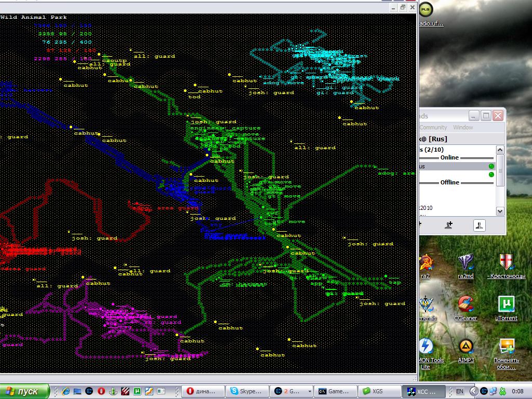The height and width of the screenshot is (399, 532).
Task: Open the Window menu in friends window
Action: coord(463,127)
